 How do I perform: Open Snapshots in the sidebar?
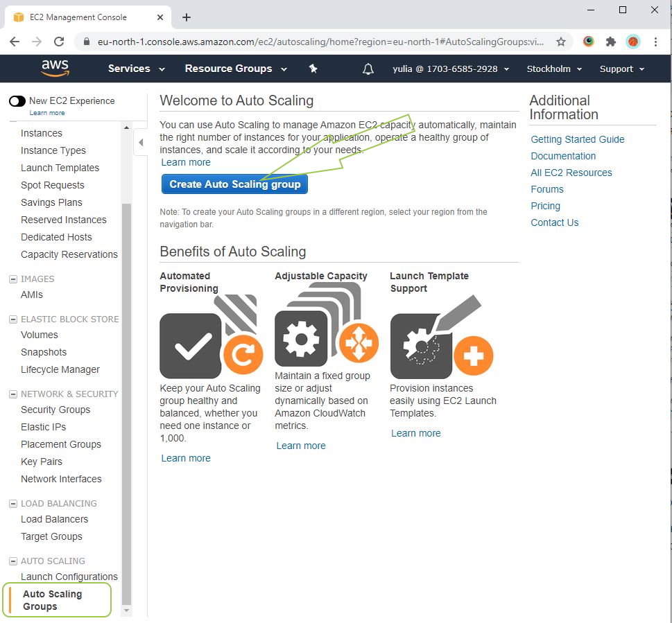[44, 353]
